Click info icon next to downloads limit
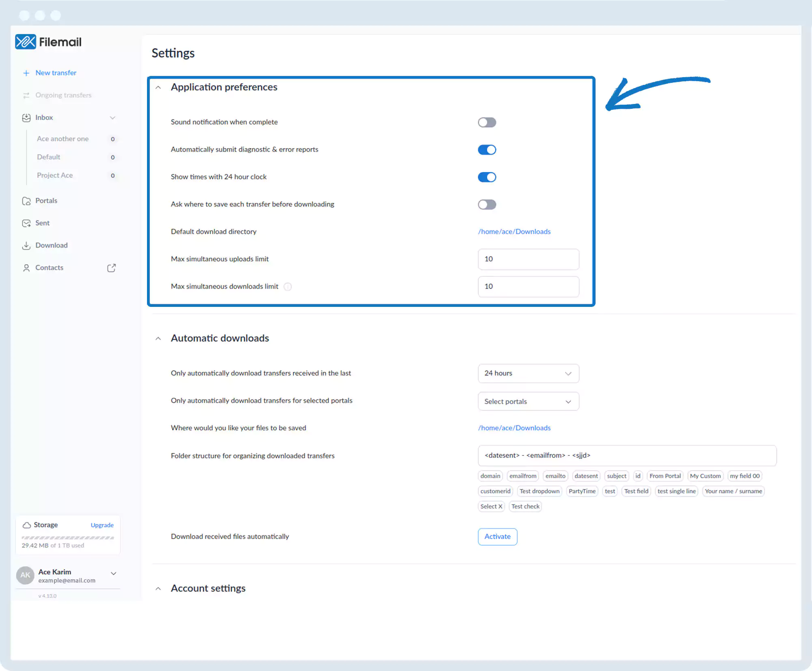The width and height of the screenshot is (812, 671). [x=287, y=287]
